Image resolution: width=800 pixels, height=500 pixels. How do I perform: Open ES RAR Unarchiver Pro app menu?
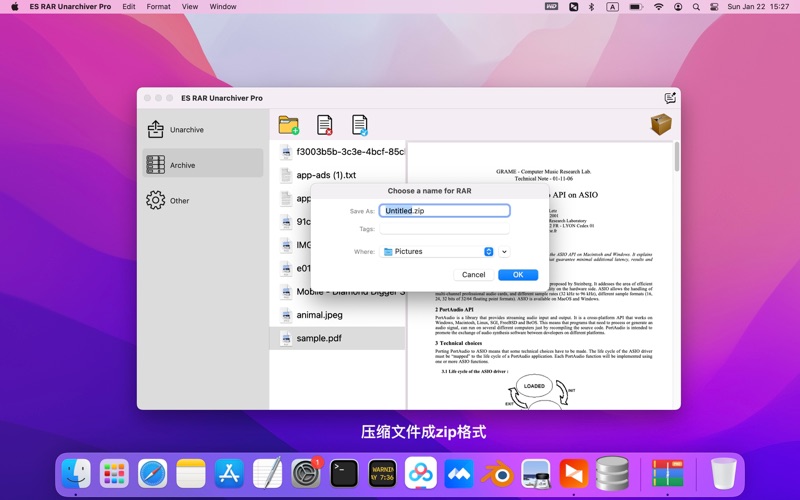(70, 7)
